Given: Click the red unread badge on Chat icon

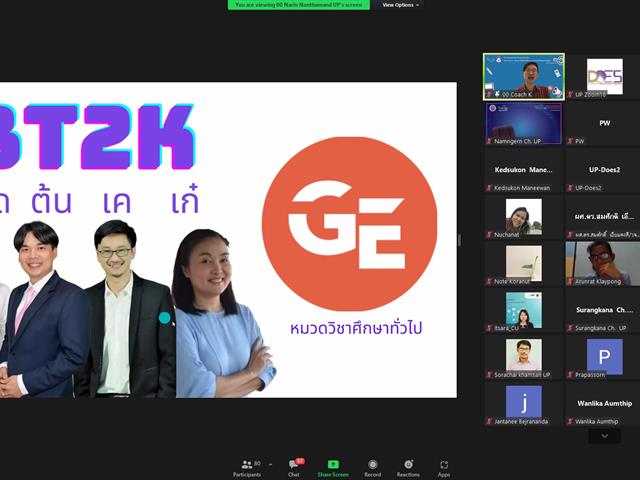Looking at the screenshot, I should coord(300,461).
